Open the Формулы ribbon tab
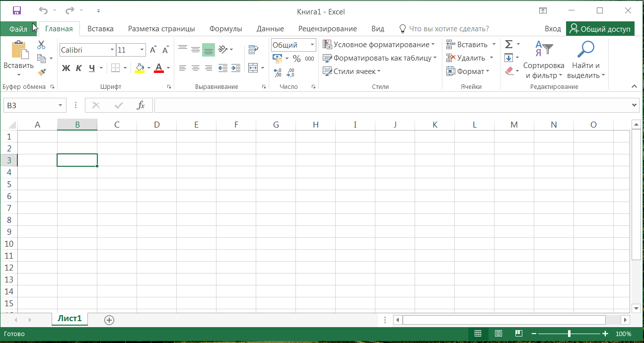Screen dimensions: 644x343 coord(226,28)
